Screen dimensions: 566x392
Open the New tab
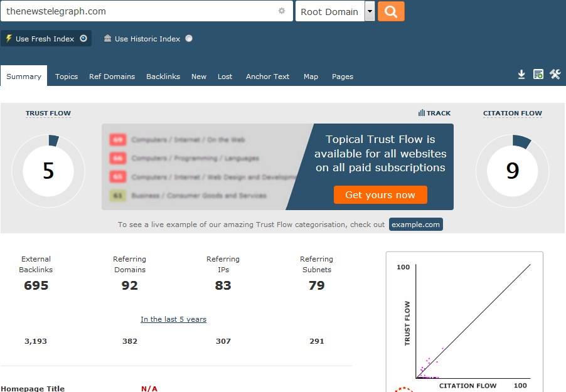[199, 76]
